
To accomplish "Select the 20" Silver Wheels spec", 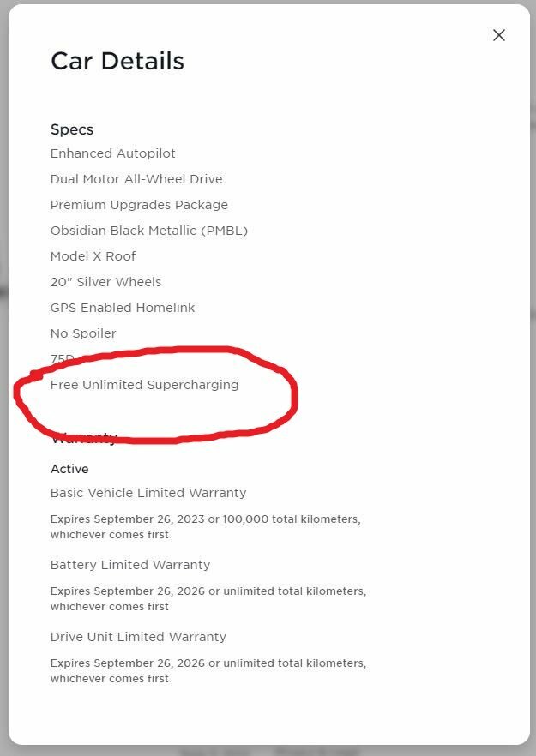I will [105, 281].
